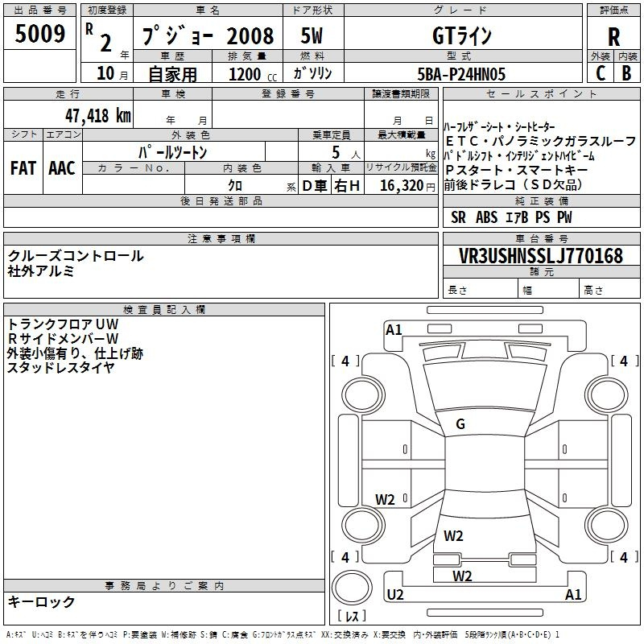This screenshot has width=644, height=644.
Task: Select exterior color パールツートン
Action: click(172, 152)
